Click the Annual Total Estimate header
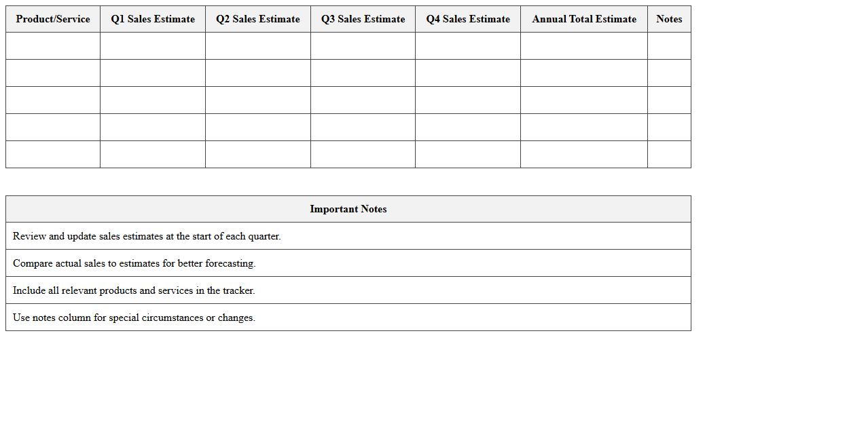The width and height of the screenshot is (868, 441). [x=584, y=19]
